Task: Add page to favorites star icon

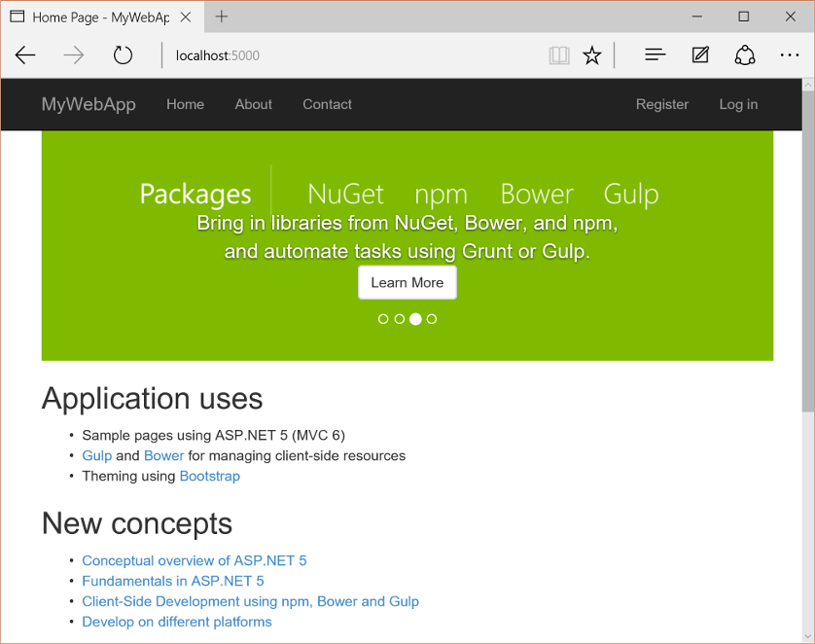Action: tap(591, 55)
